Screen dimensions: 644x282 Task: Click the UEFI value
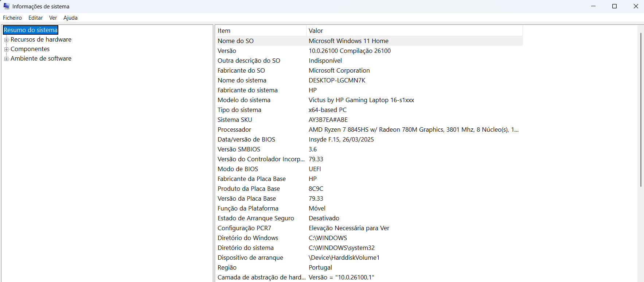point(315,169)
